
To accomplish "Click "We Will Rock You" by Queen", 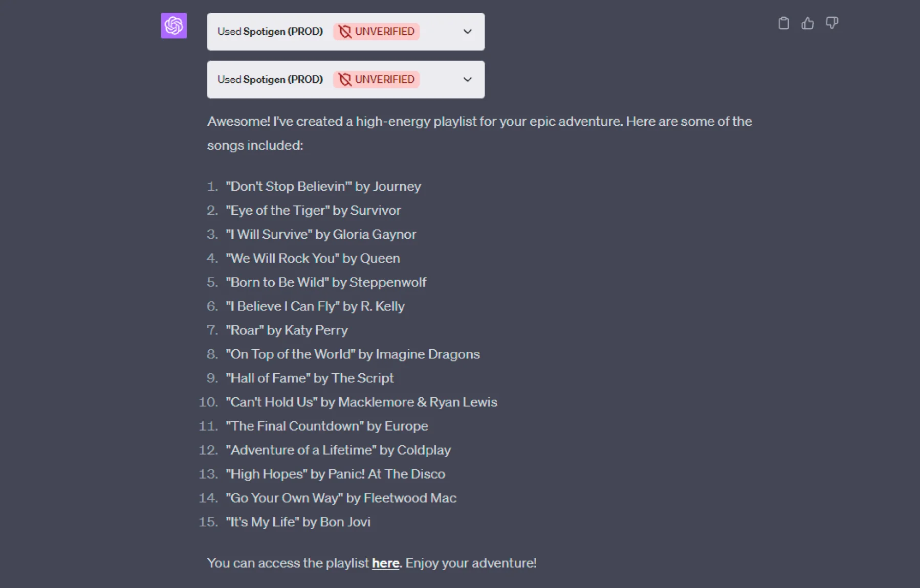I will pyautogui.click(x=313, y=259).
